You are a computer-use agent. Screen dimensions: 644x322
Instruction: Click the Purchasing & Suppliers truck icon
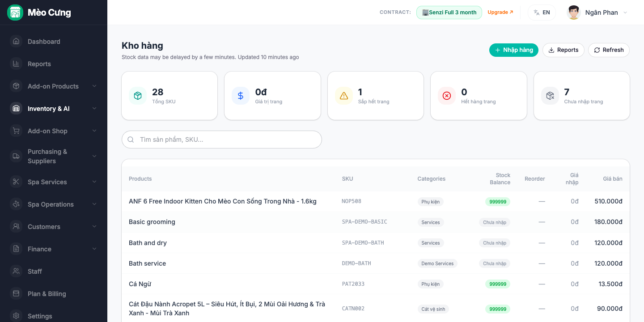[x=16, y=156]
